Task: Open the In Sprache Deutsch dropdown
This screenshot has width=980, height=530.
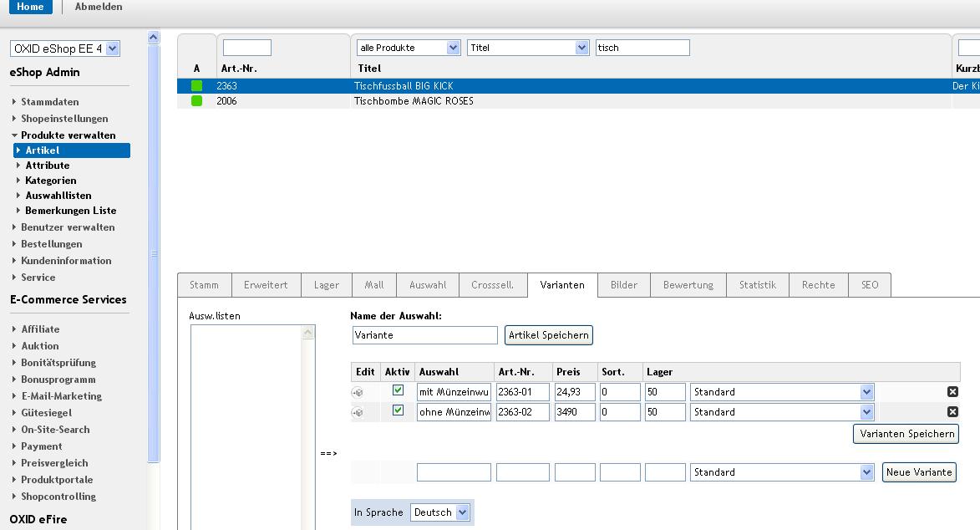Action: click(439, 512)
